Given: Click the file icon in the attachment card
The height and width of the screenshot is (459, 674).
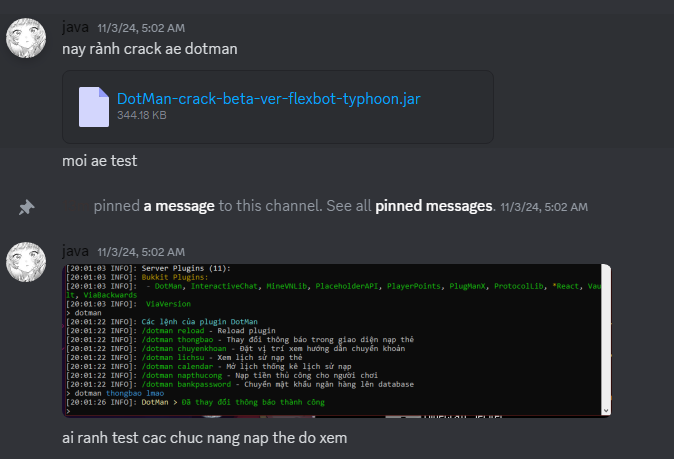Looking at the screenshot, I should pos(94,106).
